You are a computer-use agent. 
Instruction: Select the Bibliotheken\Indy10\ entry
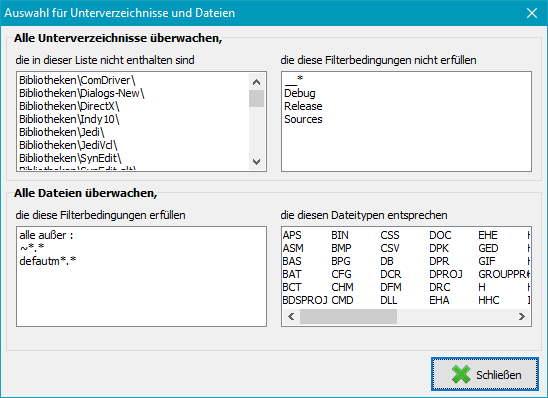(x=69, y=119)
